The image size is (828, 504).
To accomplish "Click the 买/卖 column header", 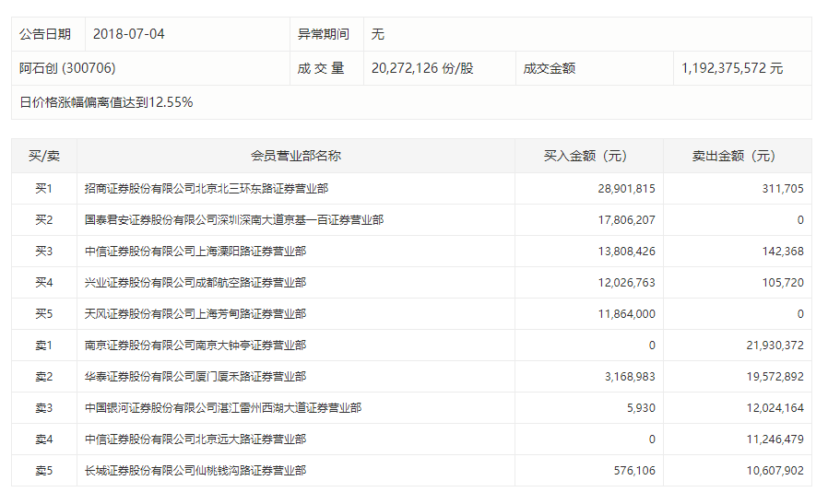I will pos(44,156).
